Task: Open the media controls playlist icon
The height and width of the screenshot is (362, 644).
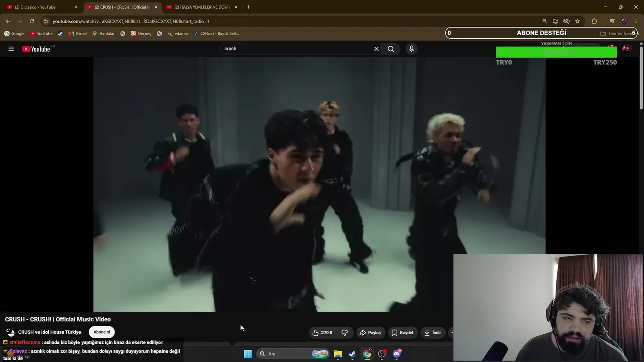Action: [x=612, y=21]
